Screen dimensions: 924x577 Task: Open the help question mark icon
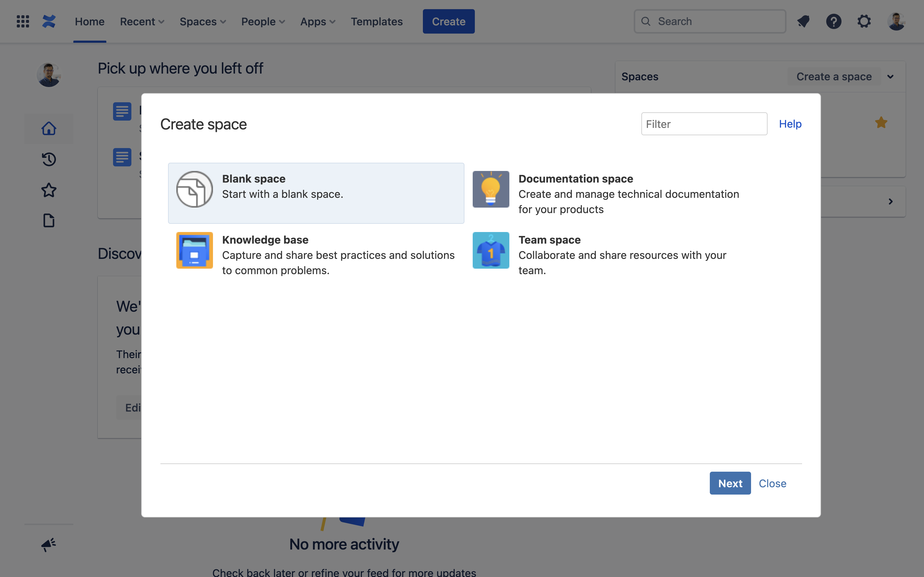tap(834, 21)
